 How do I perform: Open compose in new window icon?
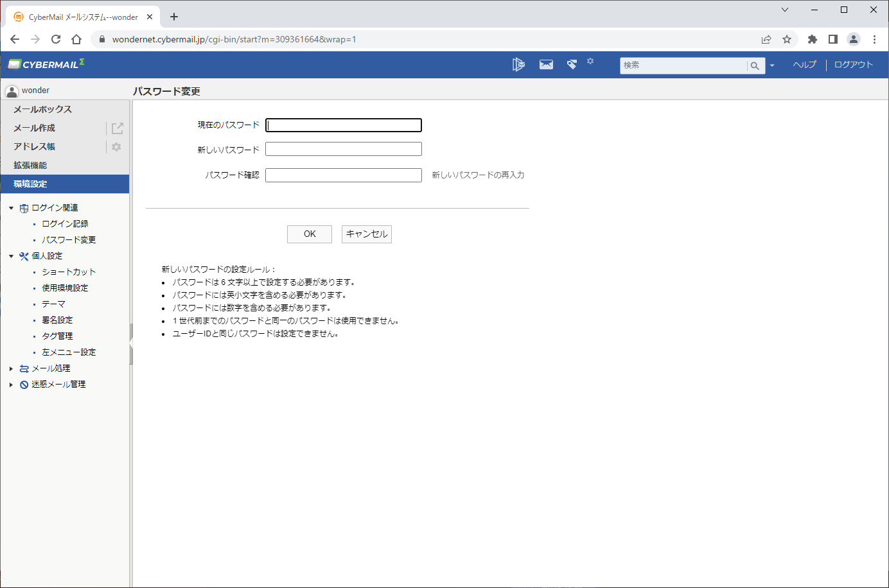(117, 128)
